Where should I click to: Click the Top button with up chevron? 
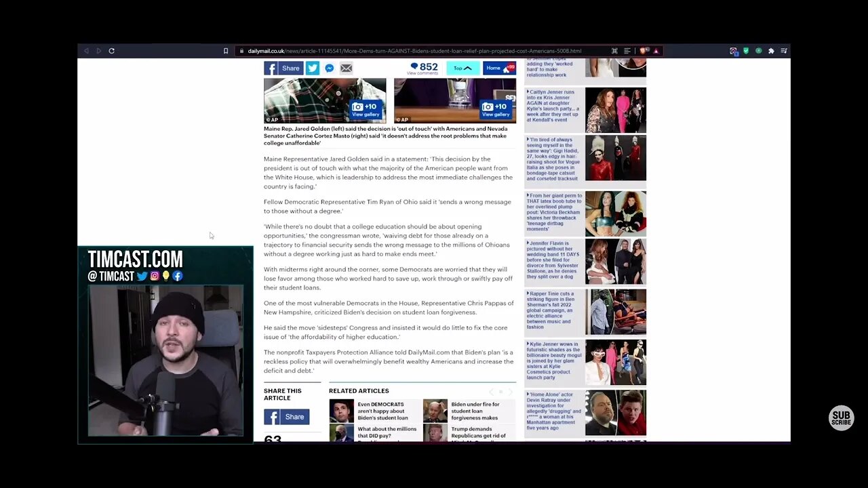pos(462,68)
